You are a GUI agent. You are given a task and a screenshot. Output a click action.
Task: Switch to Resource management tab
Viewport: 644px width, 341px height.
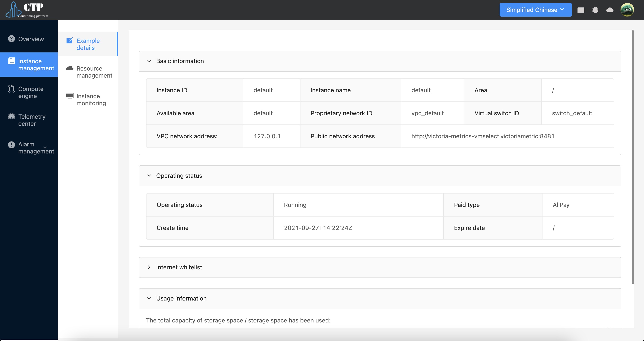tap(88, 72)
